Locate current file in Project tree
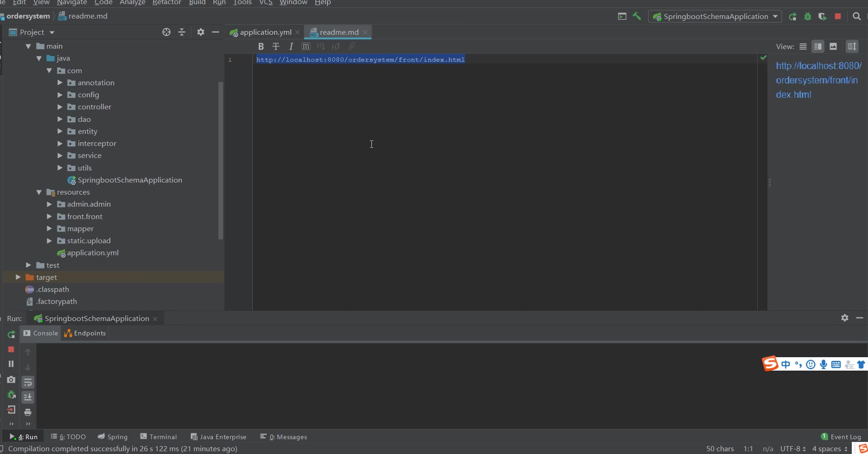 (166, 32)
